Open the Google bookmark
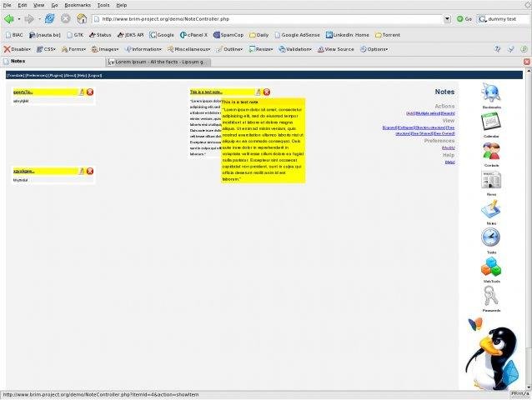This screenshot has width=532, height=400. tap(162, 35)
